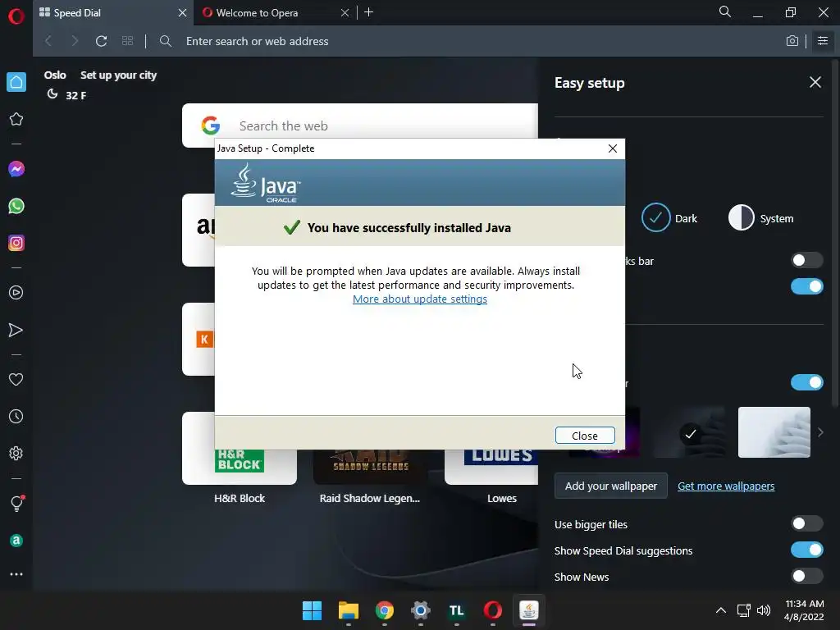840x630 pixels.
Task: Go to the Home sidebar icon
Action: [16, 82]
